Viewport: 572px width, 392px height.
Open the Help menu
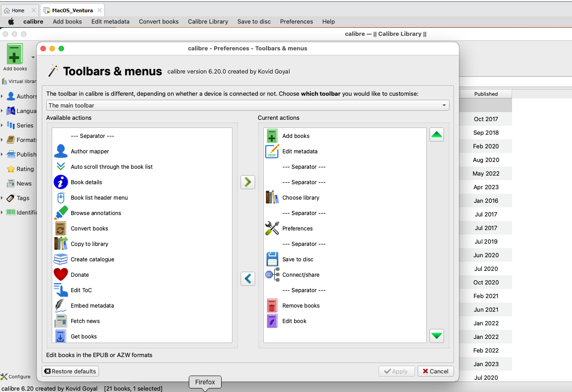329,21
